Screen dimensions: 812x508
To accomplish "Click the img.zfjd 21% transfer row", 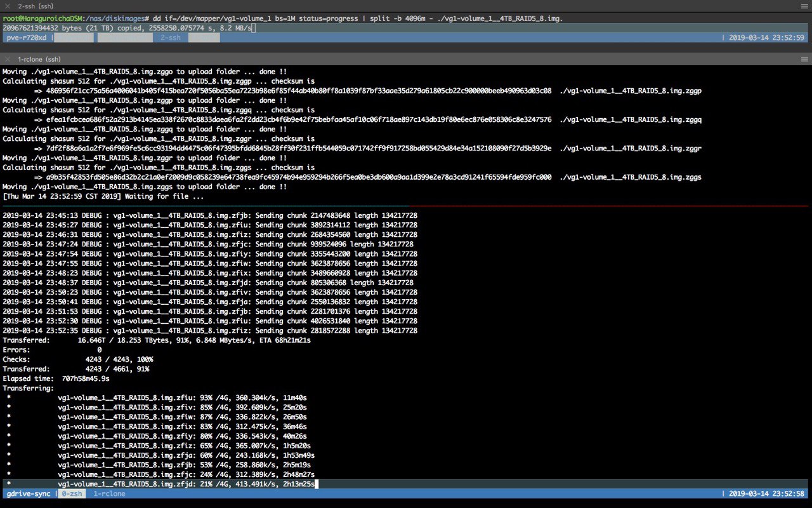I will coord(160,484).
